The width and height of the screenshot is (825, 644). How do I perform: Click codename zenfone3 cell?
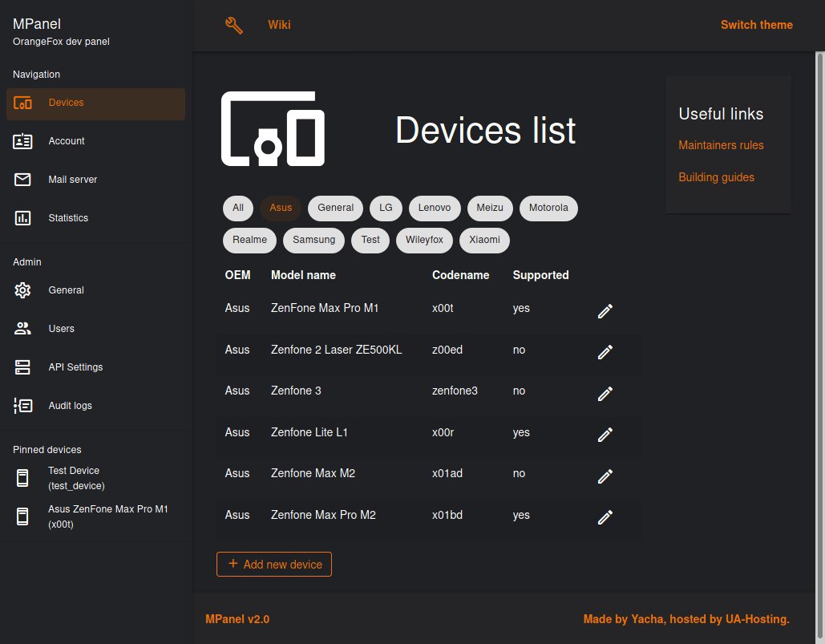coord(455,391)
